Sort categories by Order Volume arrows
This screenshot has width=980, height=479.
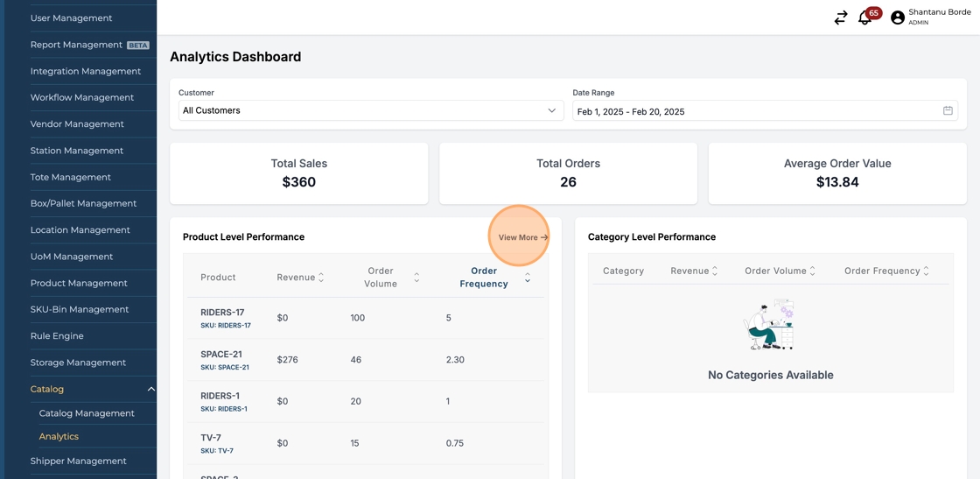click(813, 271)
